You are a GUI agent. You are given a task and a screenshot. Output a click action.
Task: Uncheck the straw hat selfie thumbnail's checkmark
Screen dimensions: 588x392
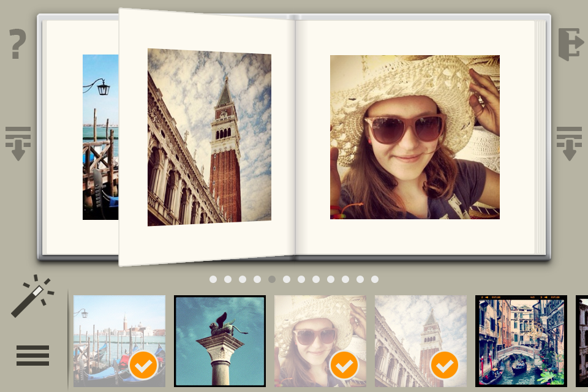click(x=344, y=366)
